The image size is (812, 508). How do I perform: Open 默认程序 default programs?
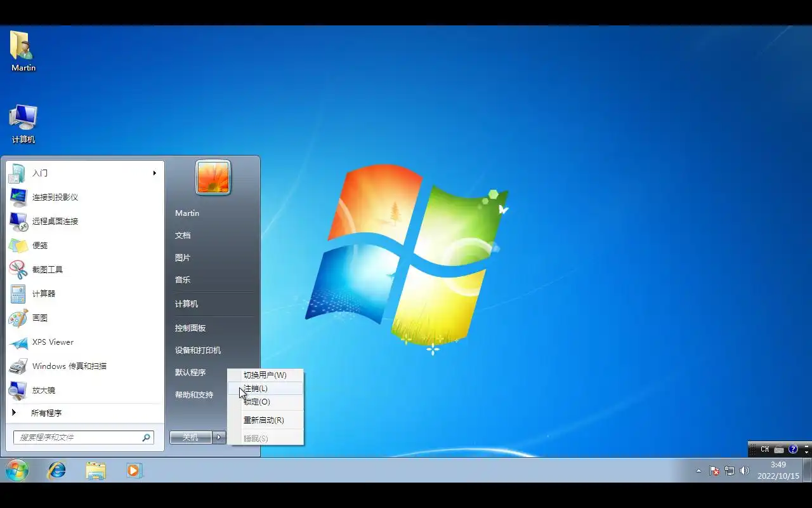(190, 373)
